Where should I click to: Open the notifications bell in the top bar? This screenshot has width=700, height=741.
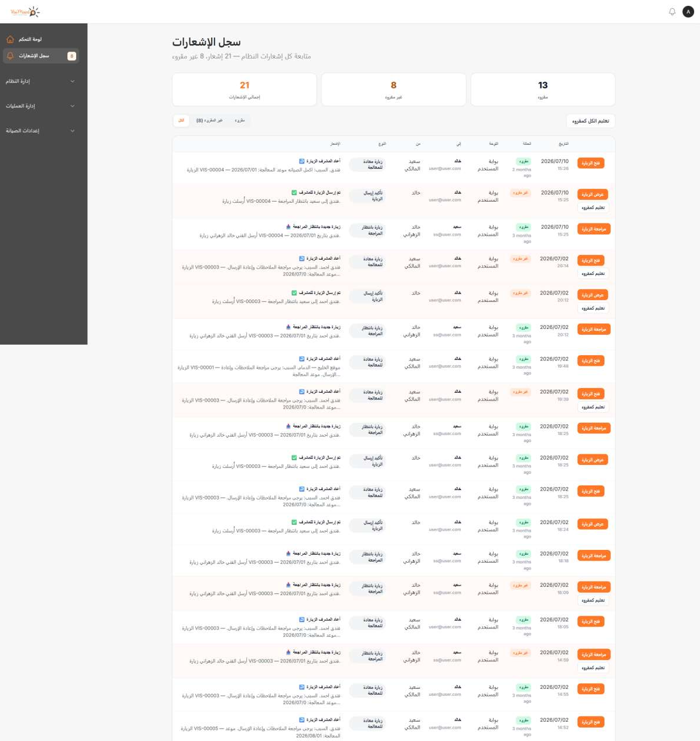(x=672, y=12)
